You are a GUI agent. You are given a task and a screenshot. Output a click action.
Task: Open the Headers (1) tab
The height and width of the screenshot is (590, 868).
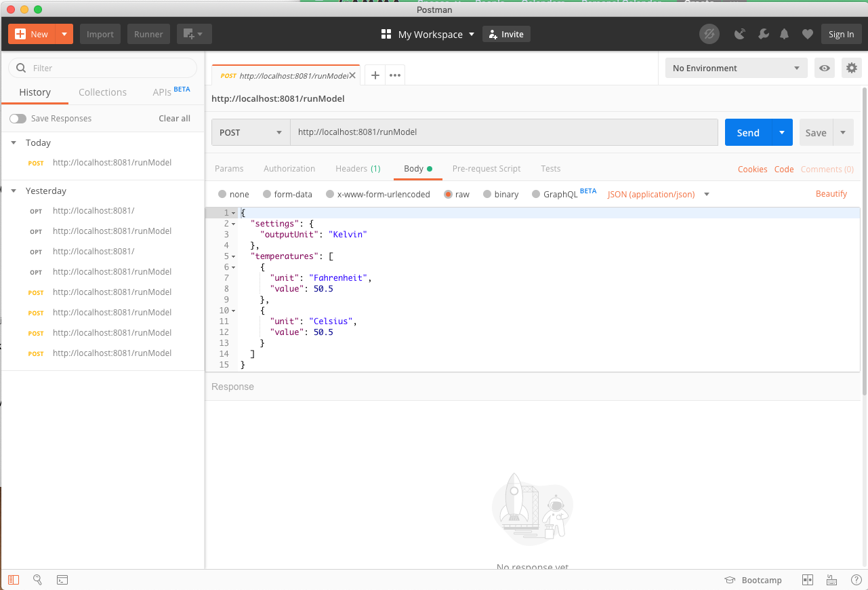358,169
